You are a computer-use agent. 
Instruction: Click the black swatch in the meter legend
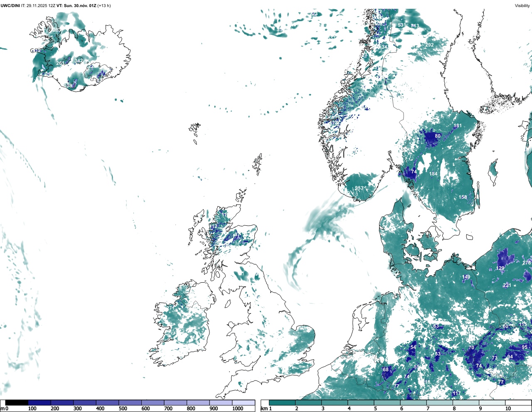coord(17,402)
